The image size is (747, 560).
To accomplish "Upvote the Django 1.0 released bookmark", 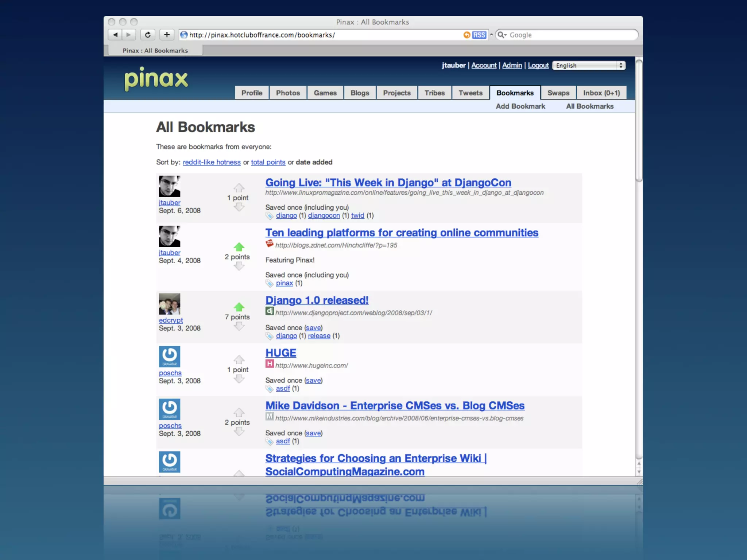I will [x=239, y=307].
